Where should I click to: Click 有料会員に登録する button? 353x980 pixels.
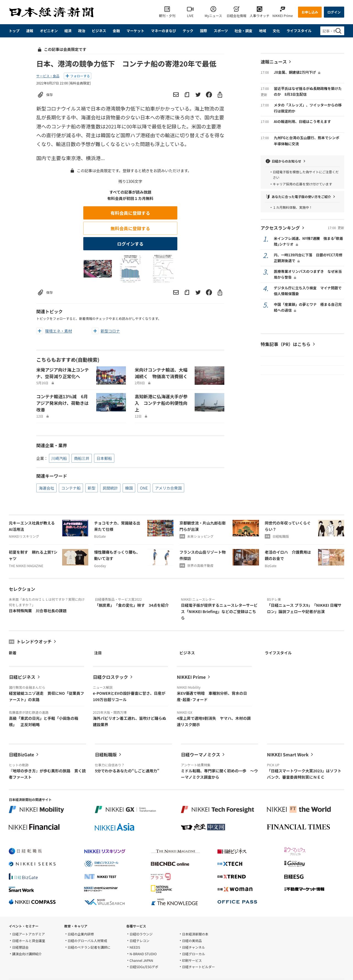[130, 213]
